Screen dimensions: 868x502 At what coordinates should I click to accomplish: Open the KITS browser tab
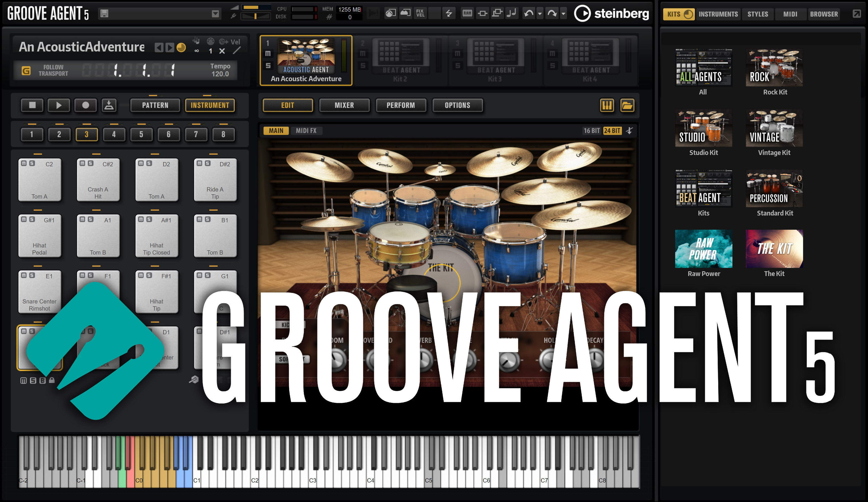[679, 14]
